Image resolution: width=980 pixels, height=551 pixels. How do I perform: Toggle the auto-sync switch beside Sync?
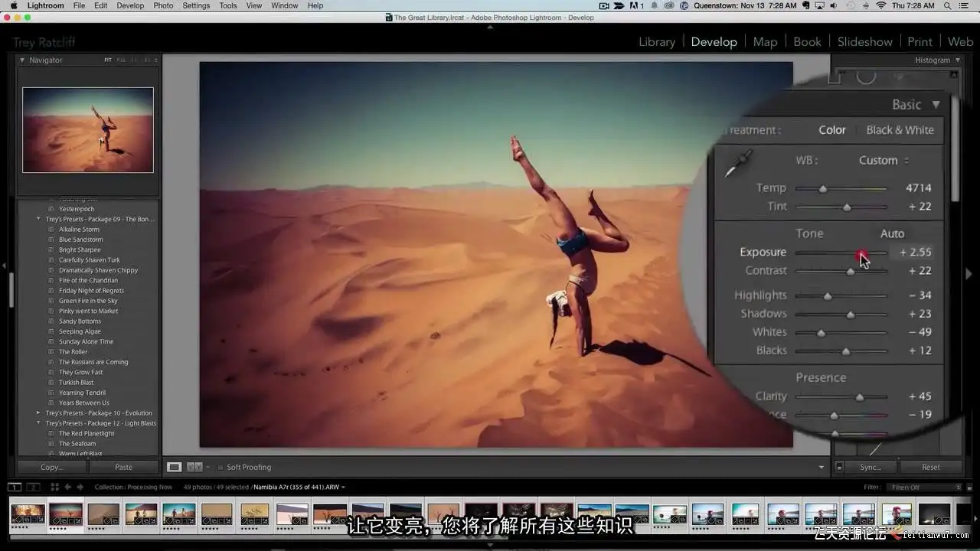coord(839,467)
